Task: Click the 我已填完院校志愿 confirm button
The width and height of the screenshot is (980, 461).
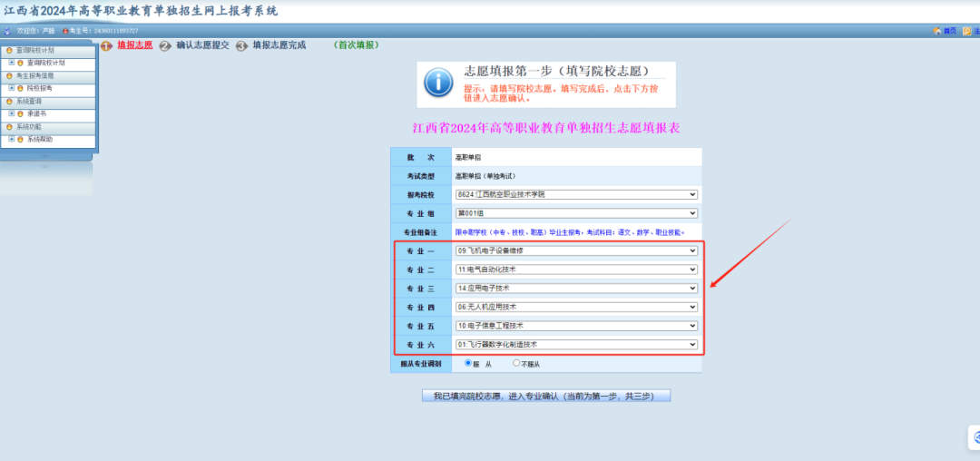Action: pos(545,397)
